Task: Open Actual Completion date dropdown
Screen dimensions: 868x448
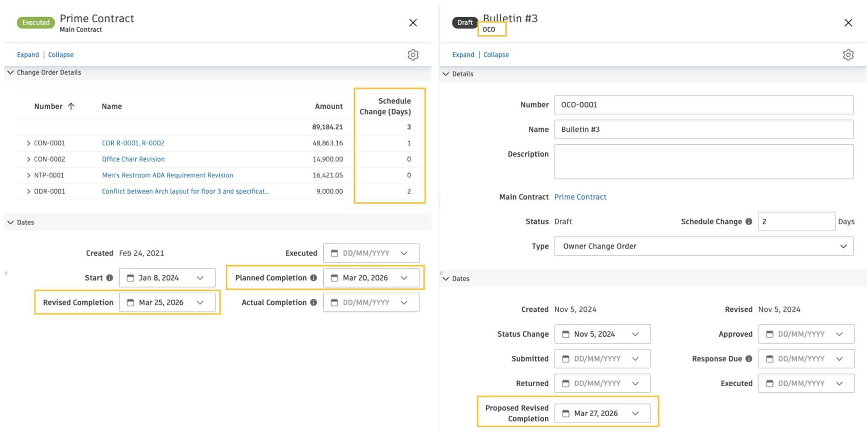Action: 404,302
